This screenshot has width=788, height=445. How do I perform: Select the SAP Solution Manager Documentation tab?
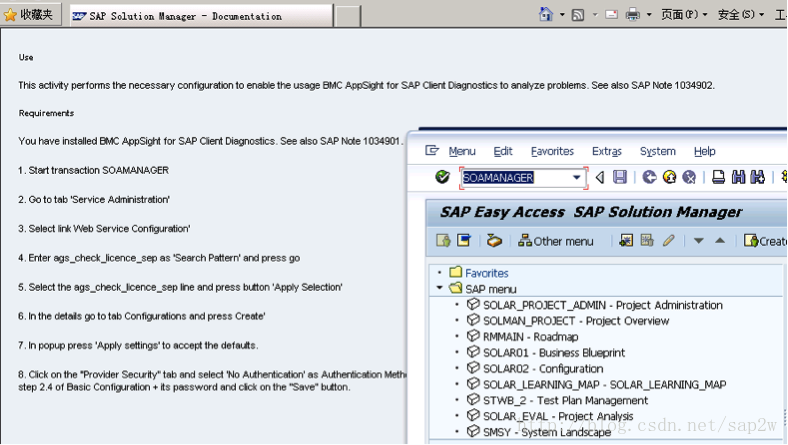click(x=202, y=16)
